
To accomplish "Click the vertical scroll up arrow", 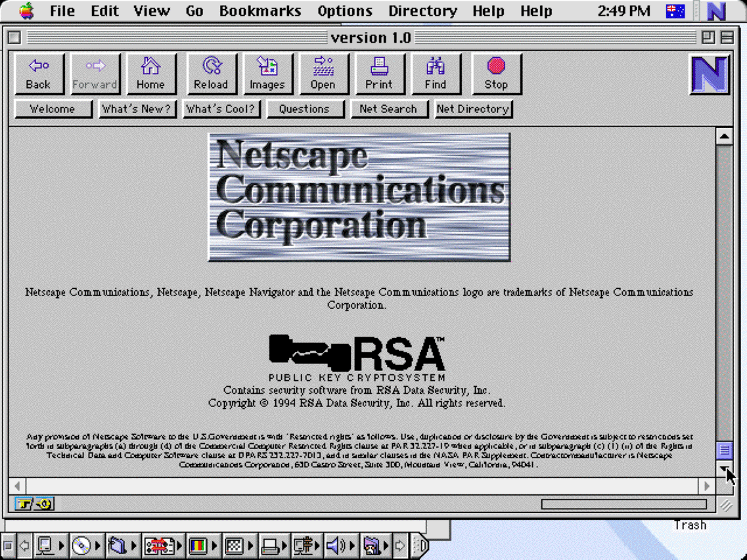I will 724,137.
